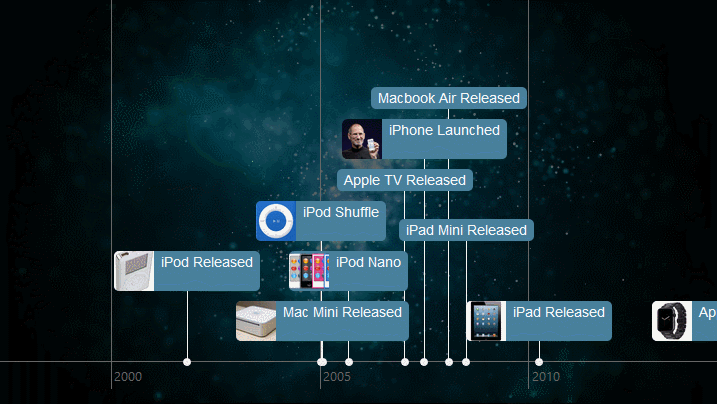Select the Apple TV Released event
The height and width of the screenshot is (404, 717).
(x=405, y=180)
